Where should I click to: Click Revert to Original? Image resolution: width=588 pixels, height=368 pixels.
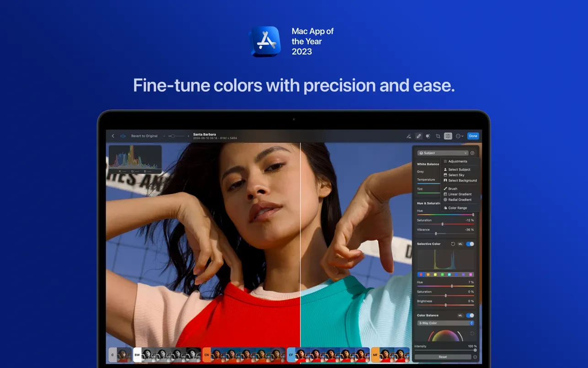144,136
